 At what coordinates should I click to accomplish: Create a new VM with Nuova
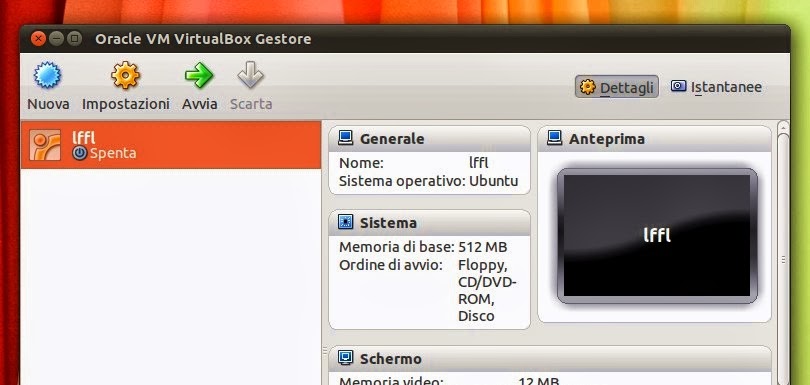(48, 86)
